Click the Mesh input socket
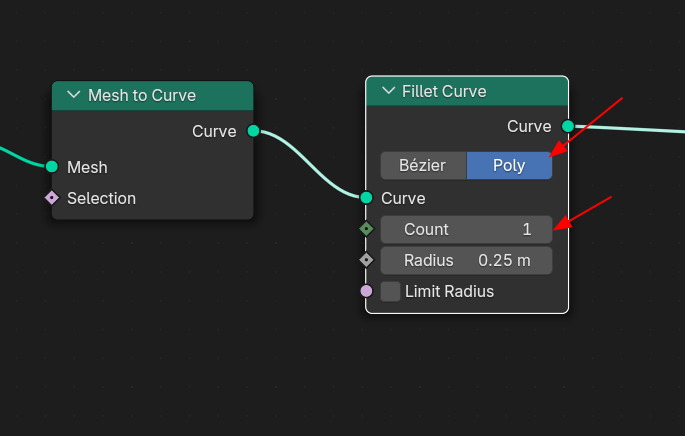The height and width of the screenshot is (436, 685). pyautogui.click(x=52, y=166)
